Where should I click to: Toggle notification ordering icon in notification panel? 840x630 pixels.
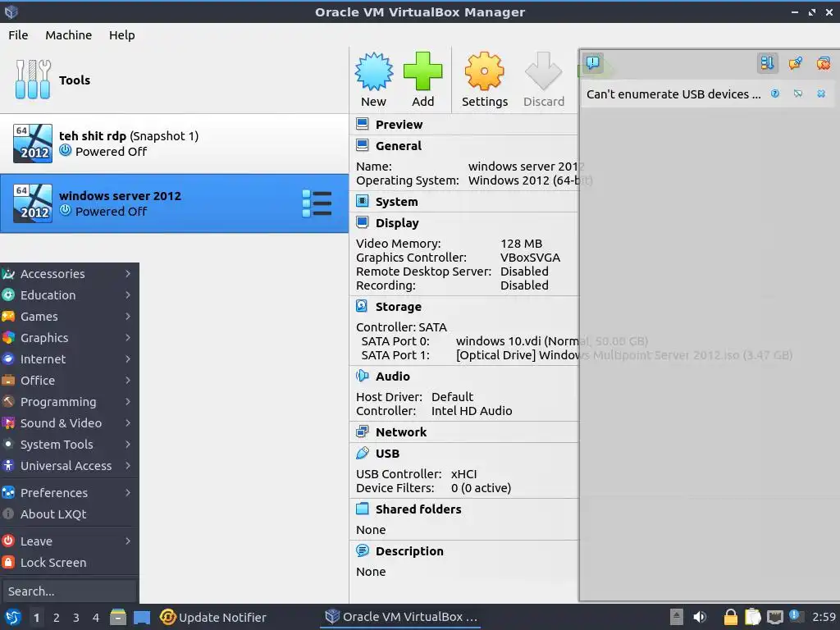tap(767, 63)
